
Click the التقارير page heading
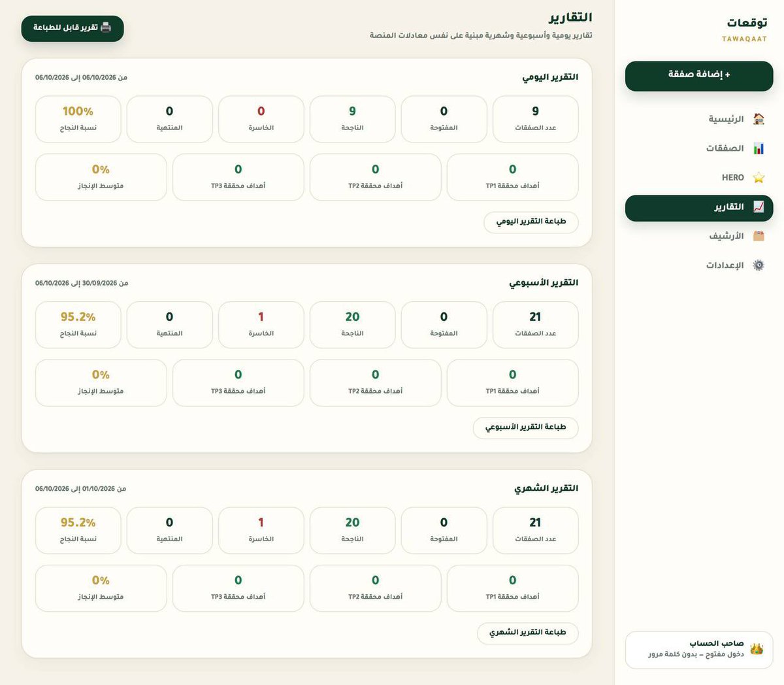(570, 18)
